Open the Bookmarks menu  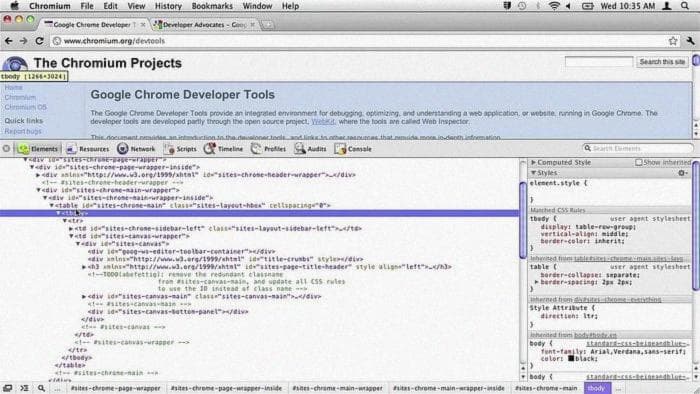[x=212, y=6]
